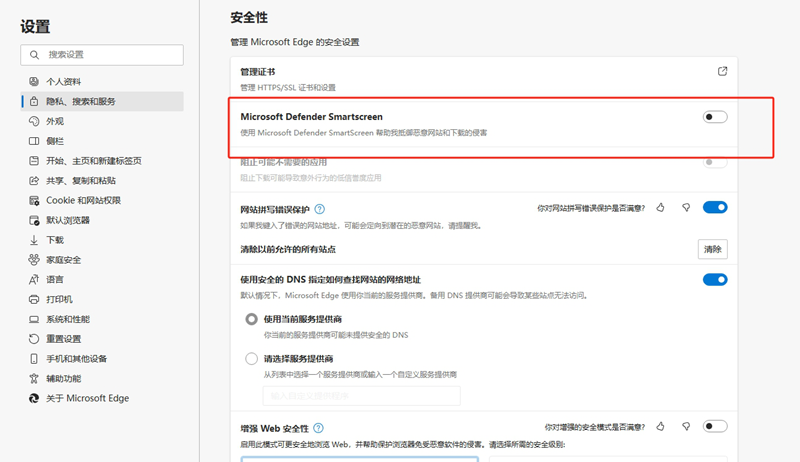This screenshot has height=462, width=800.
Task: Click thumbs up for 网站拼写错误保护 feedback
Action: pos(660,208)
